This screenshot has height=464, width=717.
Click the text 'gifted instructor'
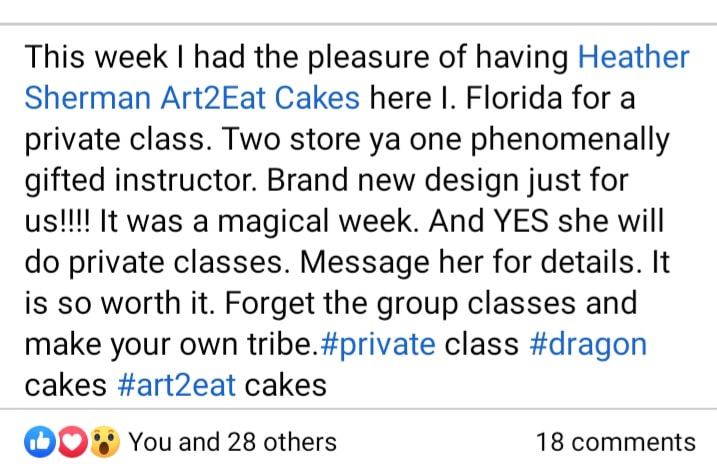140,181
